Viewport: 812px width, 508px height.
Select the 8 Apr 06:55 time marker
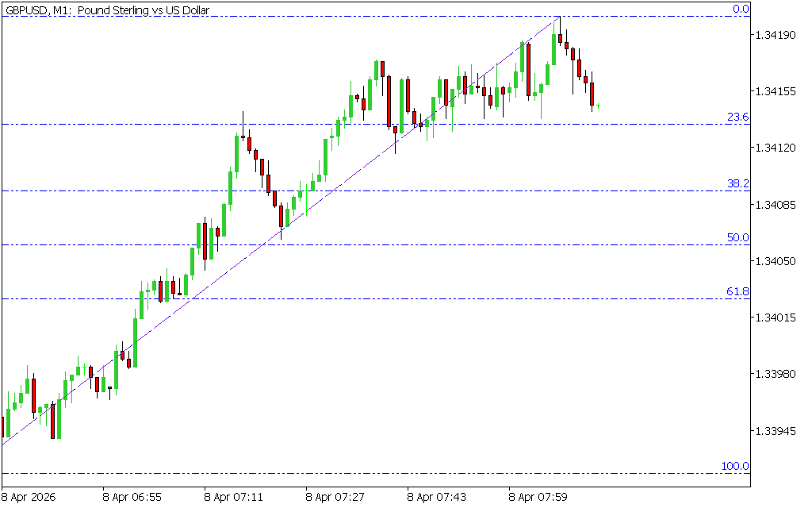(x=132, y=497)
